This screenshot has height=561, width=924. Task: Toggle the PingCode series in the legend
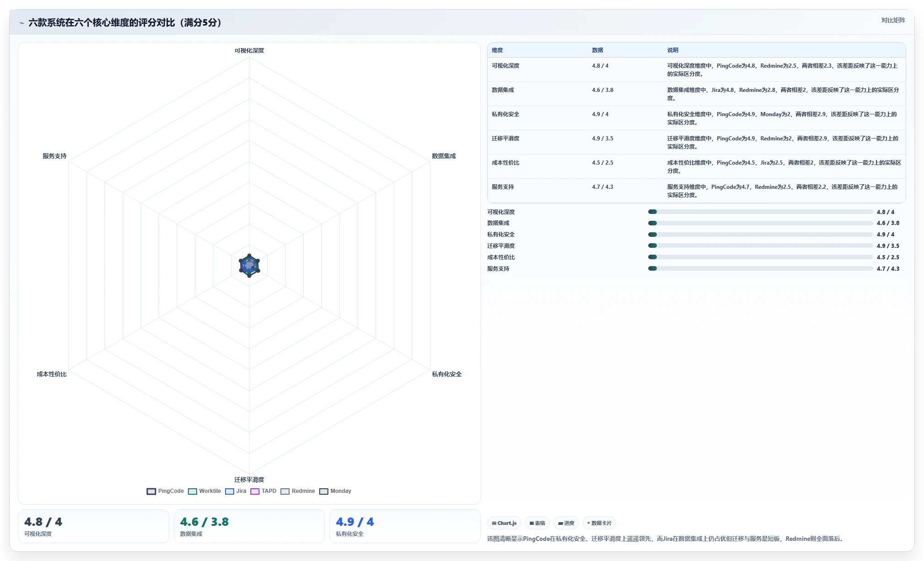click(165, 491)
